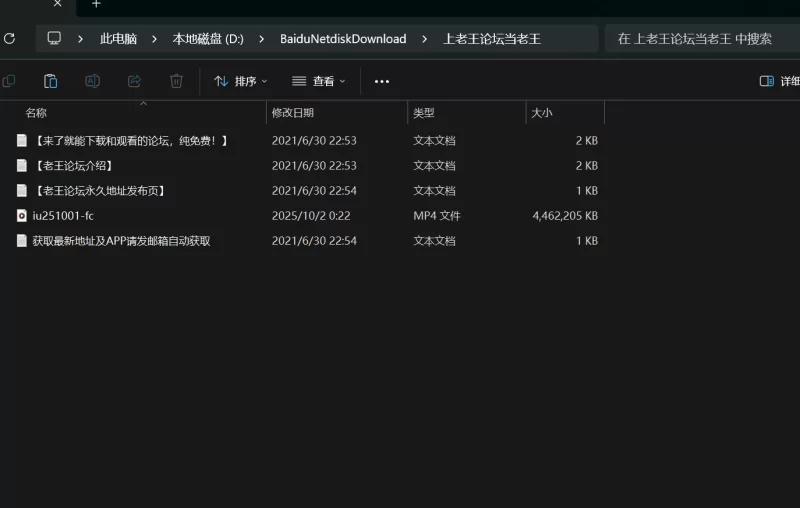
Task: Go to BaiduNetdiskDownload in the breadcrumb
Action: click(343, 39)
